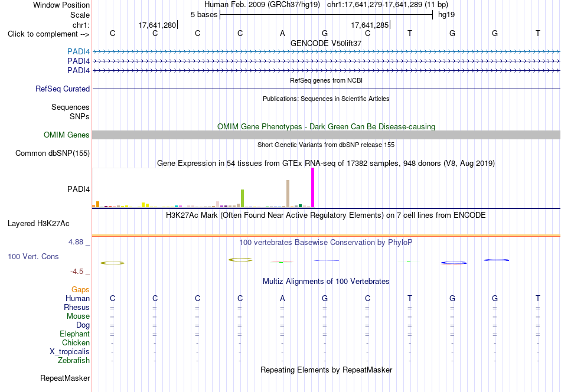
Task: Click the 'Human' alignment row label
Action: 77,298
